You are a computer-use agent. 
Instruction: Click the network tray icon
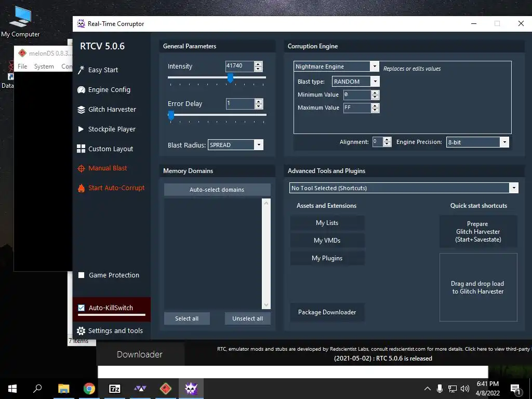(453, 389)
